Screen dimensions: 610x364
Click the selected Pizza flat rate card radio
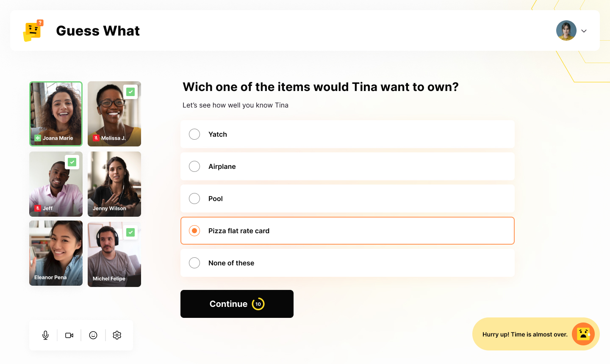tap(194, 231)
